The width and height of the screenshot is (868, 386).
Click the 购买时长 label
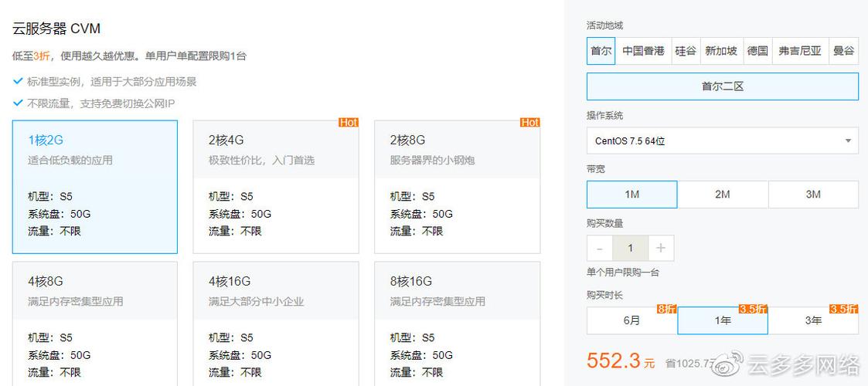604,296
